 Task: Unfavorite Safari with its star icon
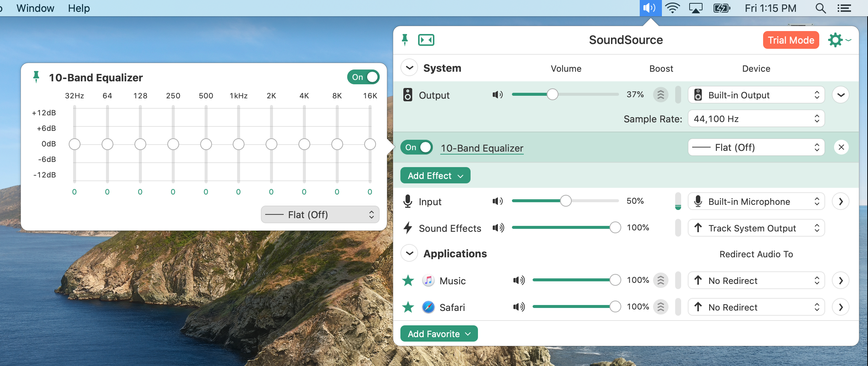click(x=408, y=307)
